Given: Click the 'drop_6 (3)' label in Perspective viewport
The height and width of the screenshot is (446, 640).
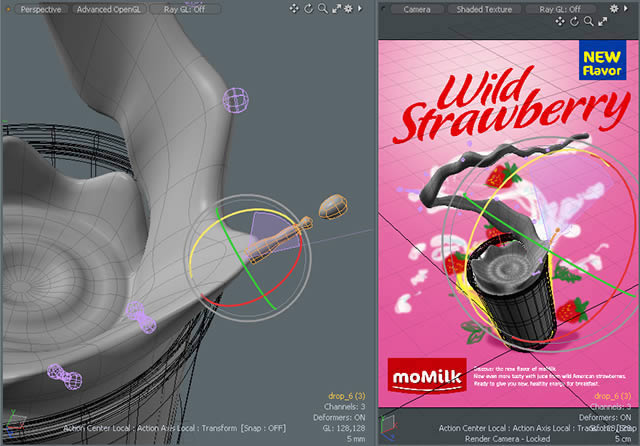Looking at the screenshot, I should (x=347, y=396).
